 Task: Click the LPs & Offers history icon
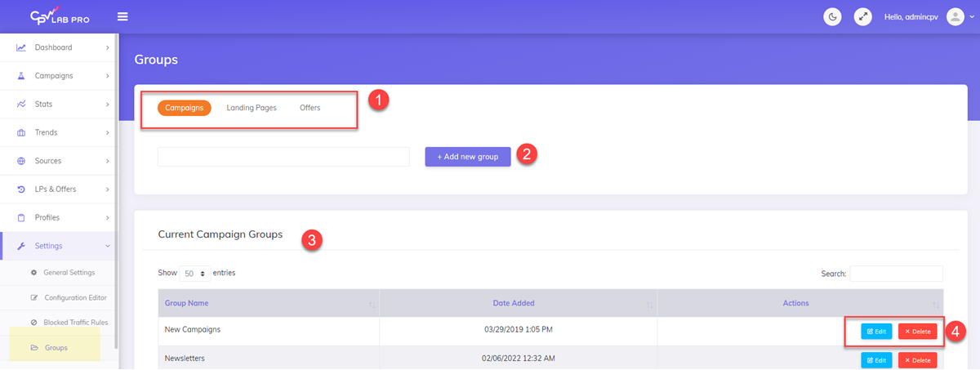pos(21,189)
